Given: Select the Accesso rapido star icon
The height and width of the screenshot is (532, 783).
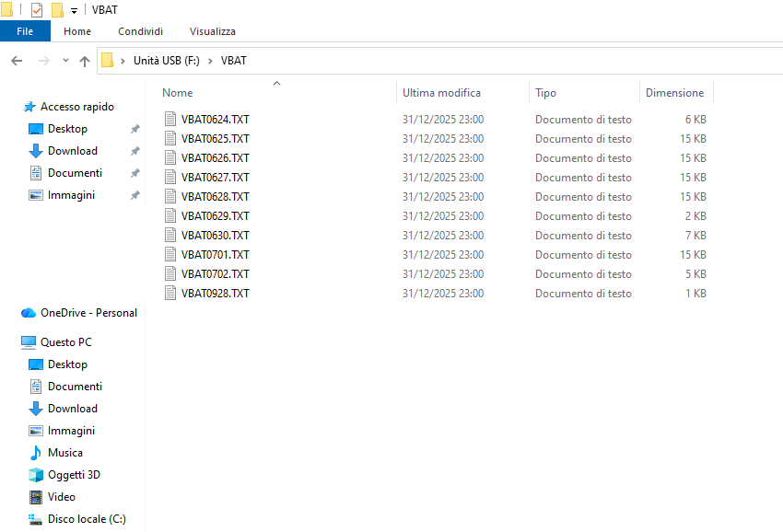Looking at the screenshot, I should click(29, 107).
